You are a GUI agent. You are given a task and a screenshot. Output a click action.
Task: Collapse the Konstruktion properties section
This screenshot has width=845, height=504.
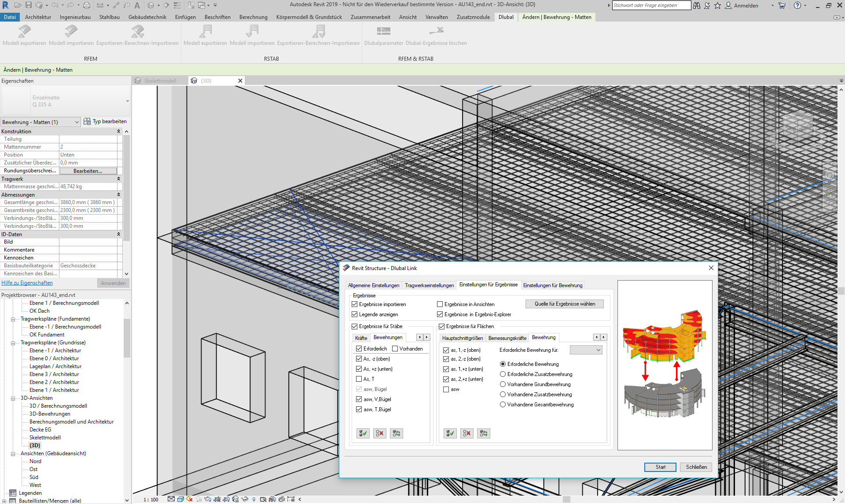point(118,131)
